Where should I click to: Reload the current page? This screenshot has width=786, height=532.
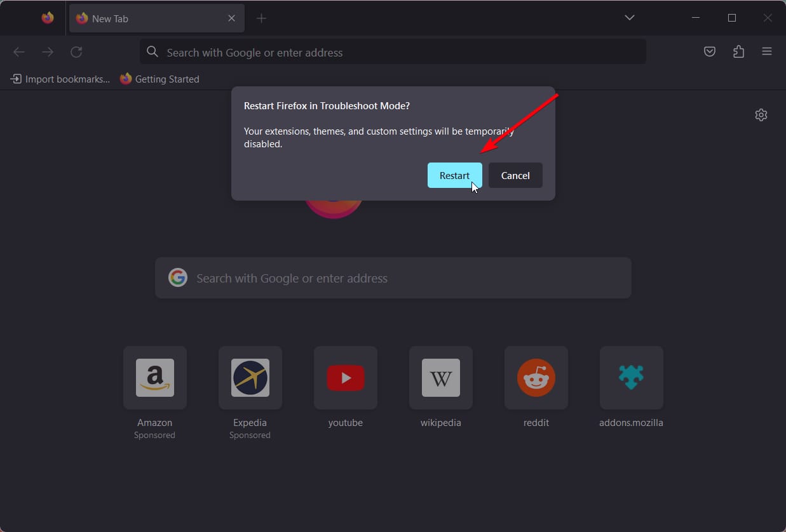[x=76, y=52]
